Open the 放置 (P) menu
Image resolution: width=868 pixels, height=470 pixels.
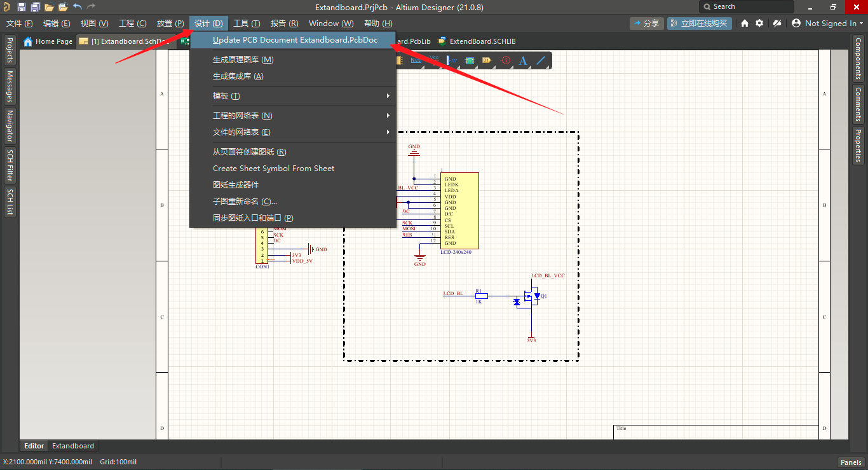(170, 24)
